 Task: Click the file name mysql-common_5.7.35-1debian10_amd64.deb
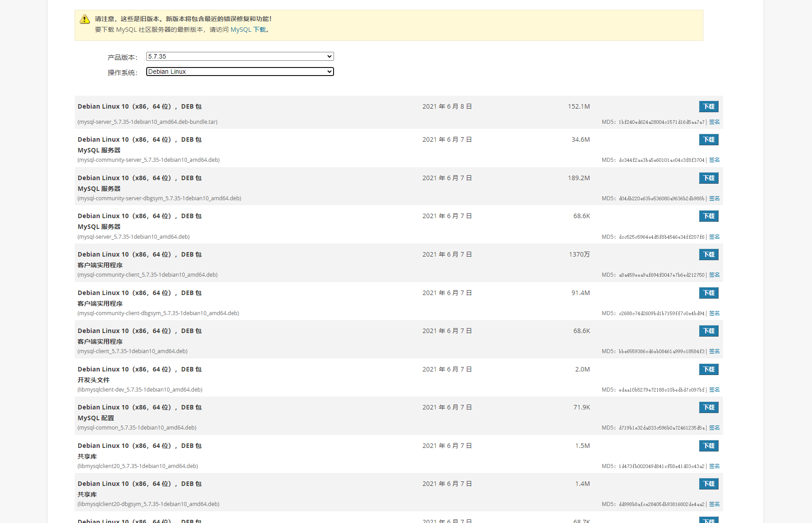(x=137, y=428)
